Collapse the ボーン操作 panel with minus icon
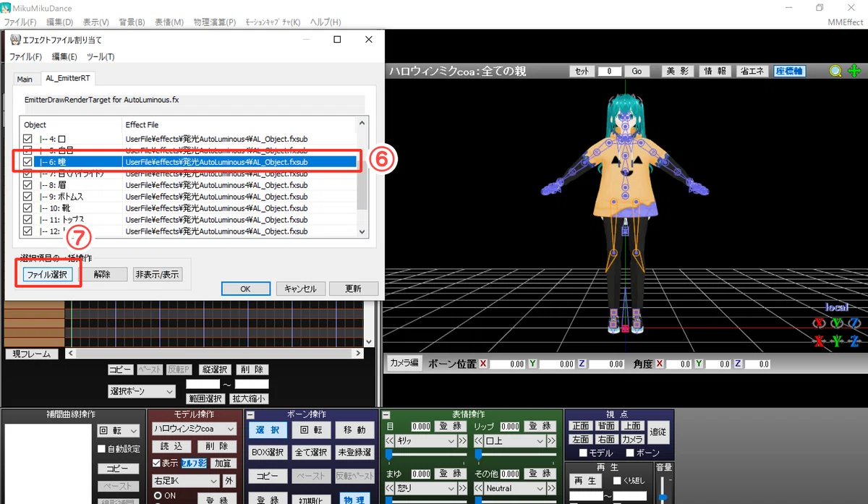This screenshot has height=504, width=868. (250, 415)
